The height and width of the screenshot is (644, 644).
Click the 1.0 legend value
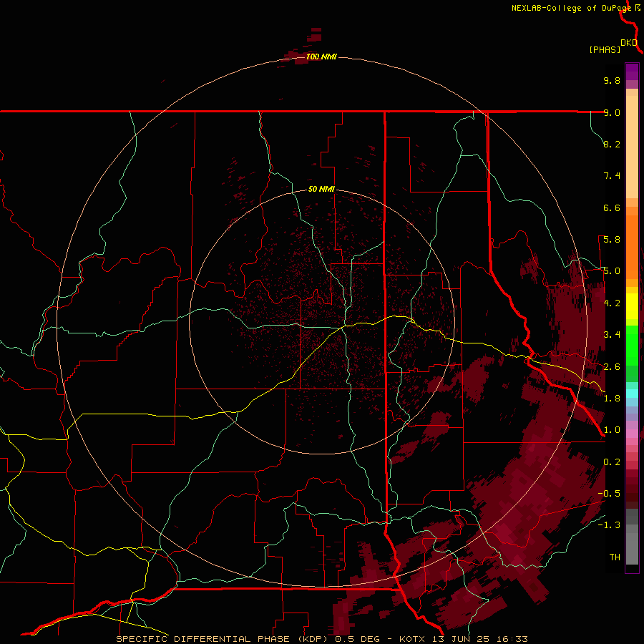(612, 430)
